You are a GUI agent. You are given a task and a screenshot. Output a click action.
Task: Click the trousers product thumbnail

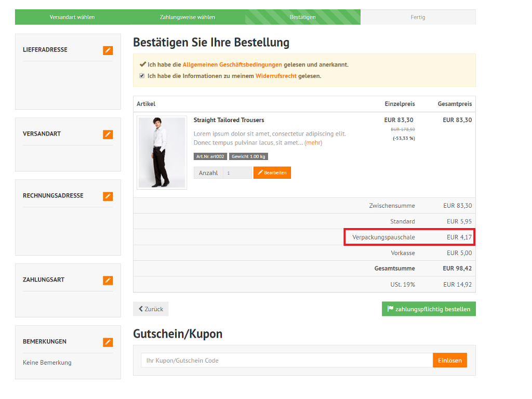(162, 152)
